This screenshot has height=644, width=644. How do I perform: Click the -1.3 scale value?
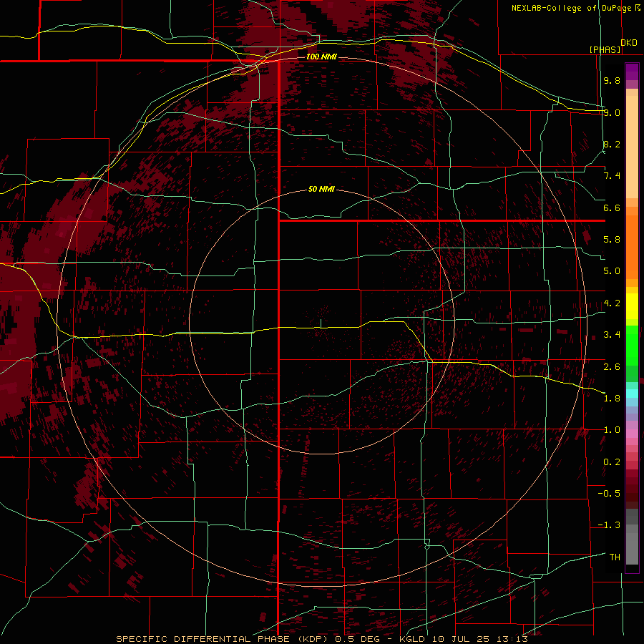tap(609, 525)
